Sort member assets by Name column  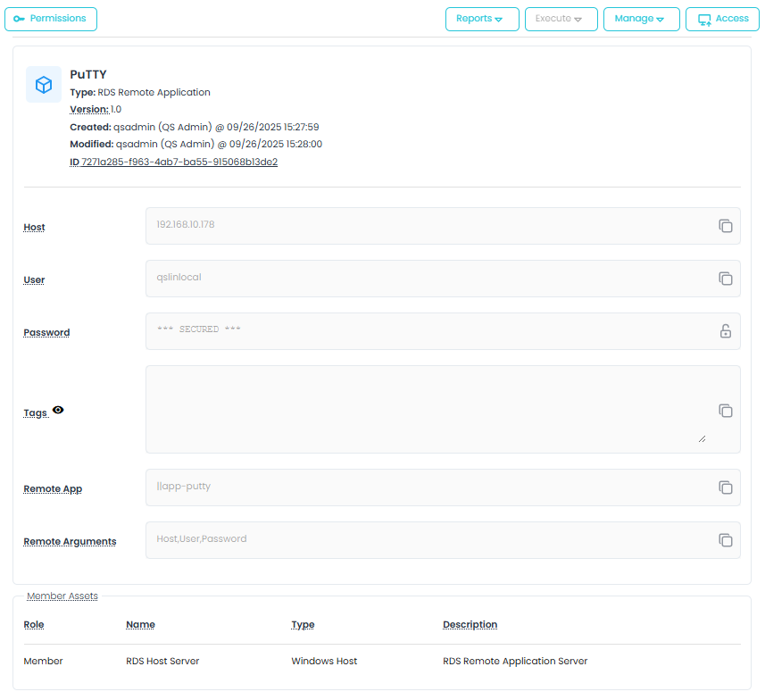point(140,625)
